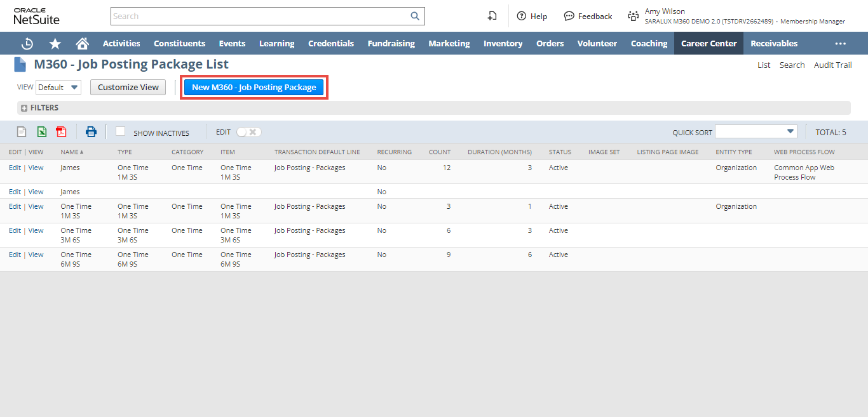
Task: Open the Fundraising menu
Action: (x=391, y=44)
